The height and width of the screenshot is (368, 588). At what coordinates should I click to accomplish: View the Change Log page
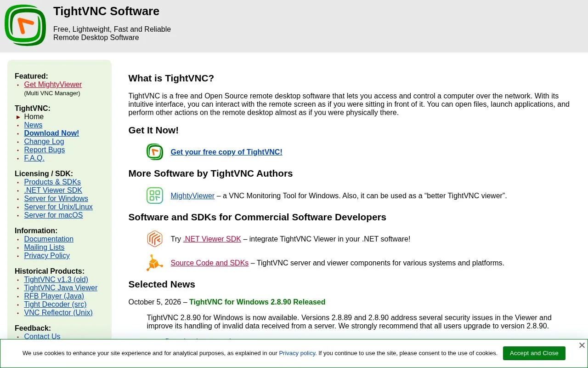point(44,142)
